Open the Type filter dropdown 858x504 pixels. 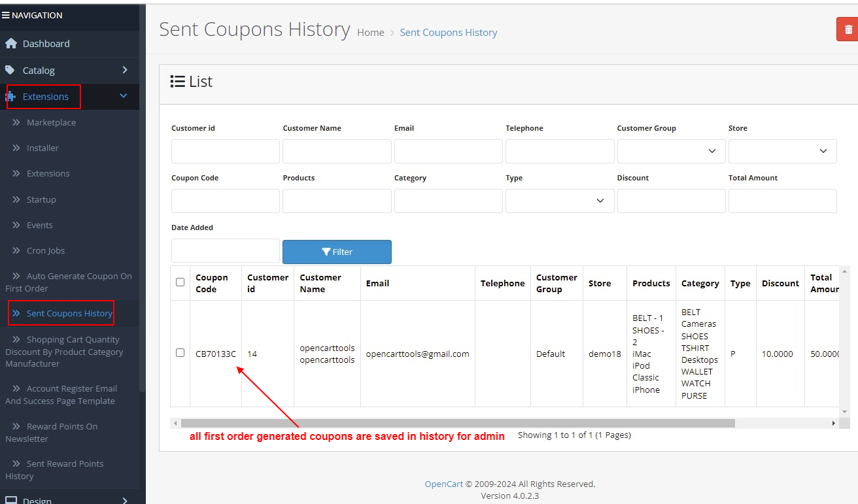pyautogui.click(x=560, y=201)
